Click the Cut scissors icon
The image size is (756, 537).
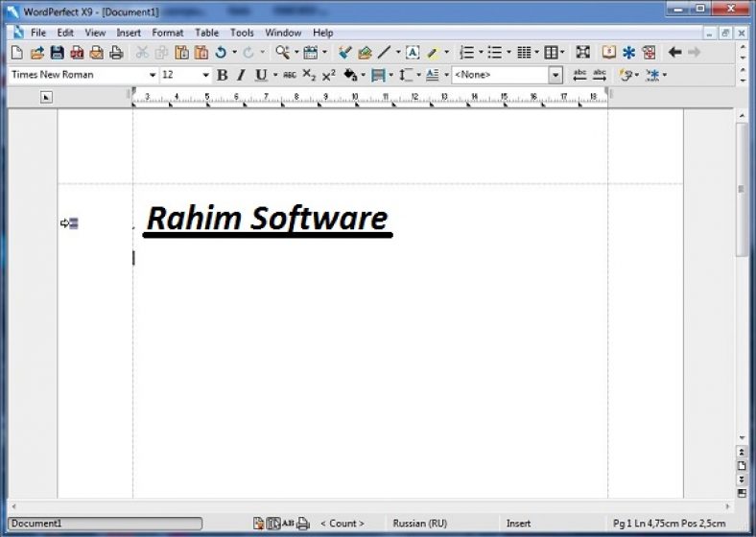tap(142, 52)
